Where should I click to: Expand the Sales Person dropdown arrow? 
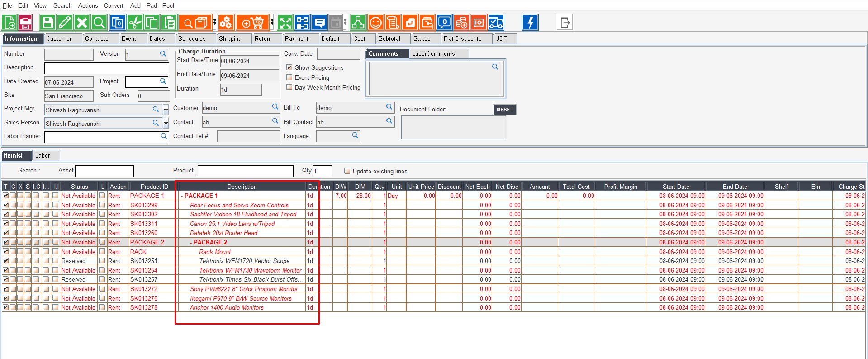(166, 123)
